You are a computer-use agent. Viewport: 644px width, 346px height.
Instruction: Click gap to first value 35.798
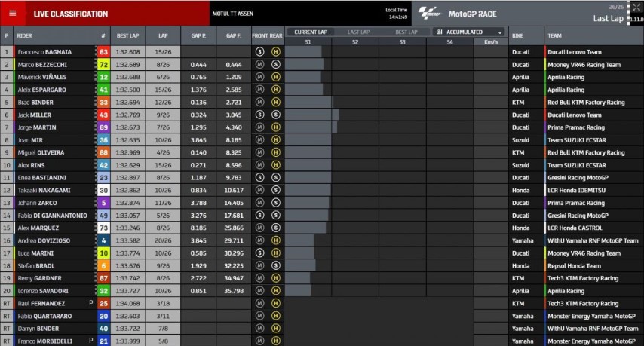pos(234,290)
